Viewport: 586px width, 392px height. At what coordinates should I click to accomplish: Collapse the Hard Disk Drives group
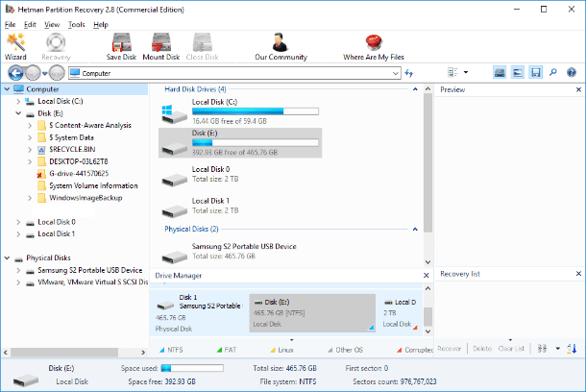point(415,89)
